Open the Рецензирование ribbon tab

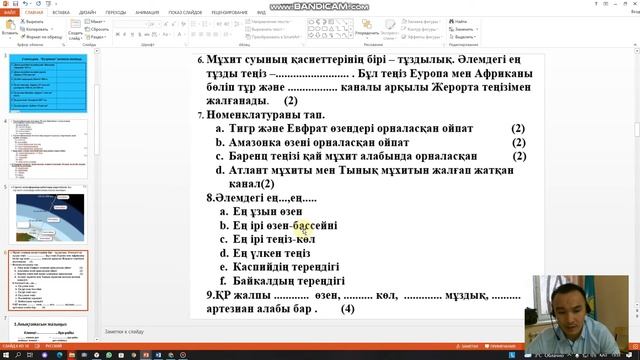(229, 13)
